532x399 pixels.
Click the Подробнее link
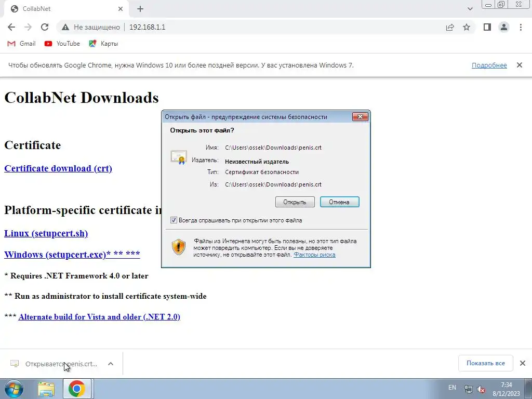coord(489,65)
